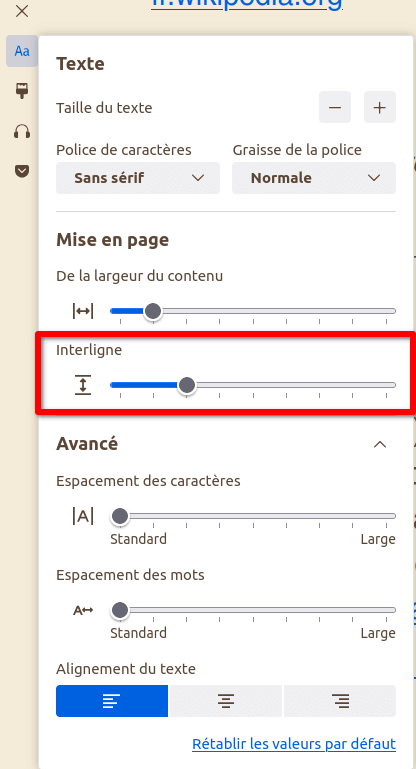Open the Aa text and layout panel

[x=22, y=51]
